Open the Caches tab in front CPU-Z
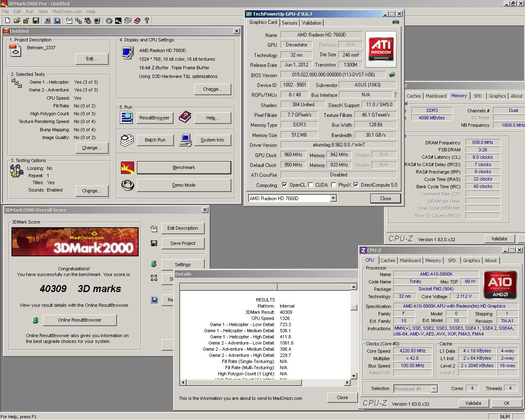525x420 pixels. tap(388, 260)
